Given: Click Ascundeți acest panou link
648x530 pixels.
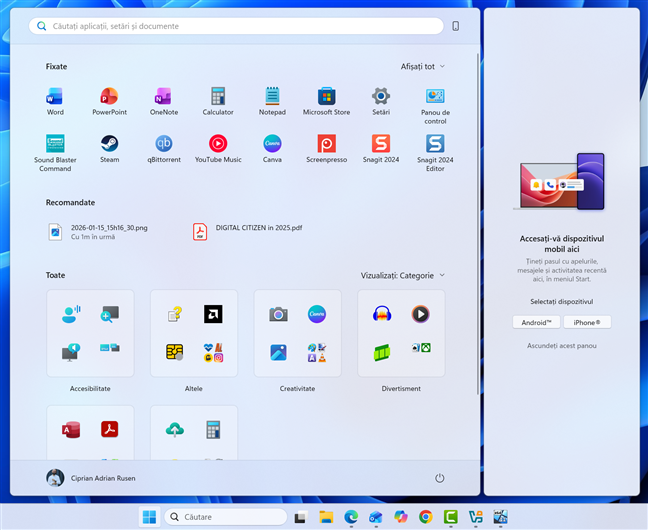Looking at the screenshot, I should point(562,346).
